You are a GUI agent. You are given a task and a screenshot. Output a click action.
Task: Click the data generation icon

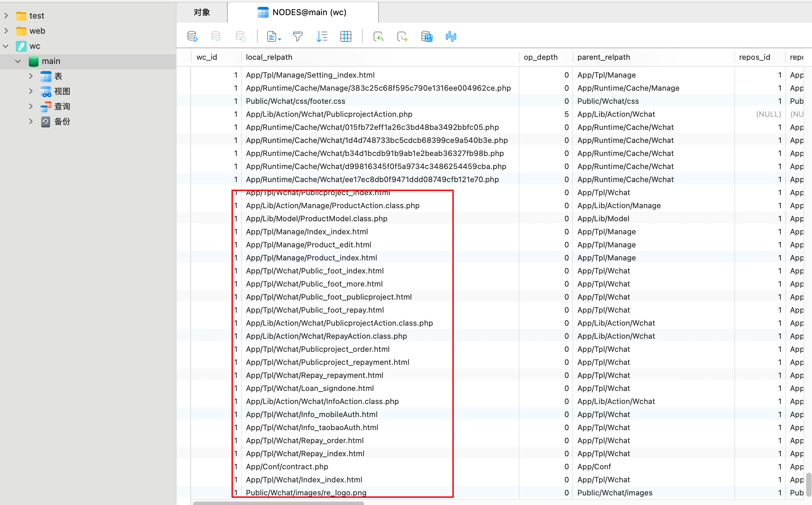(x=427, y=36)
